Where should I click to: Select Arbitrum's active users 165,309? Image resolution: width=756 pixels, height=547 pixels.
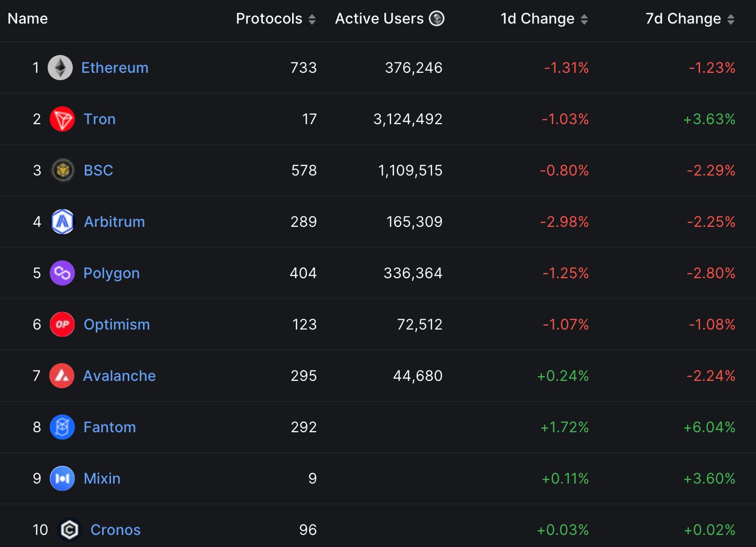[414, 222]
